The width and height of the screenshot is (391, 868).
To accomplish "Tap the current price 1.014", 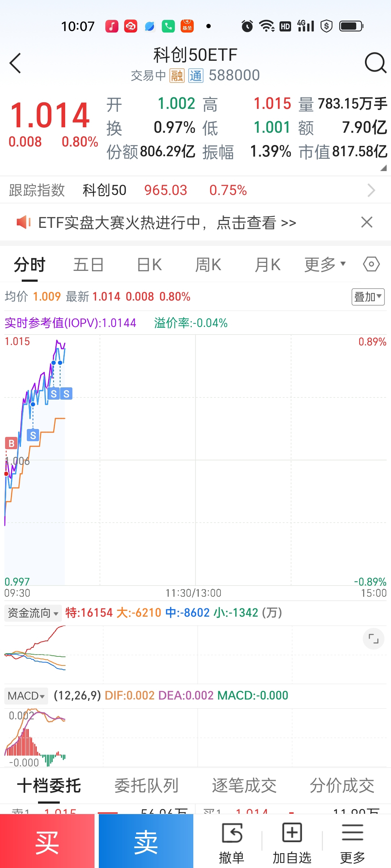I will [x=50, y=115].
